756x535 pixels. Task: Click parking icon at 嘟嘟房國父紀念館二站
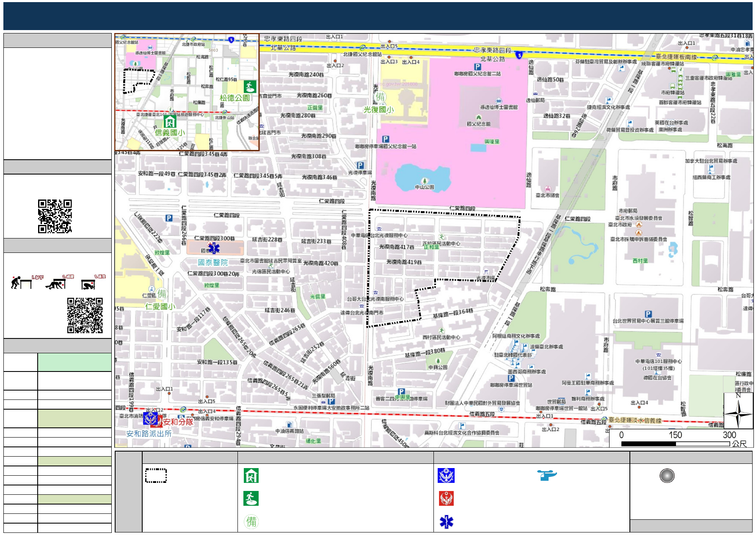(x=477, y=67)
